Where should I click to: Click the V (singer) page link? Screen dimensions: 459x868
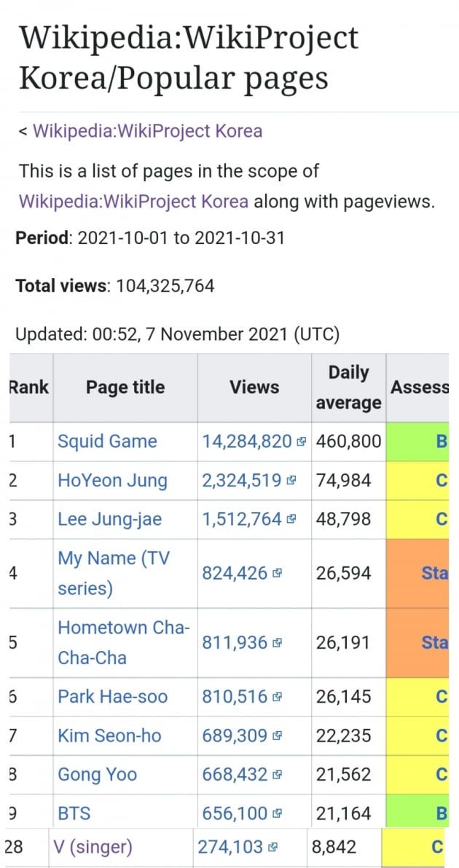coord(93,847)
